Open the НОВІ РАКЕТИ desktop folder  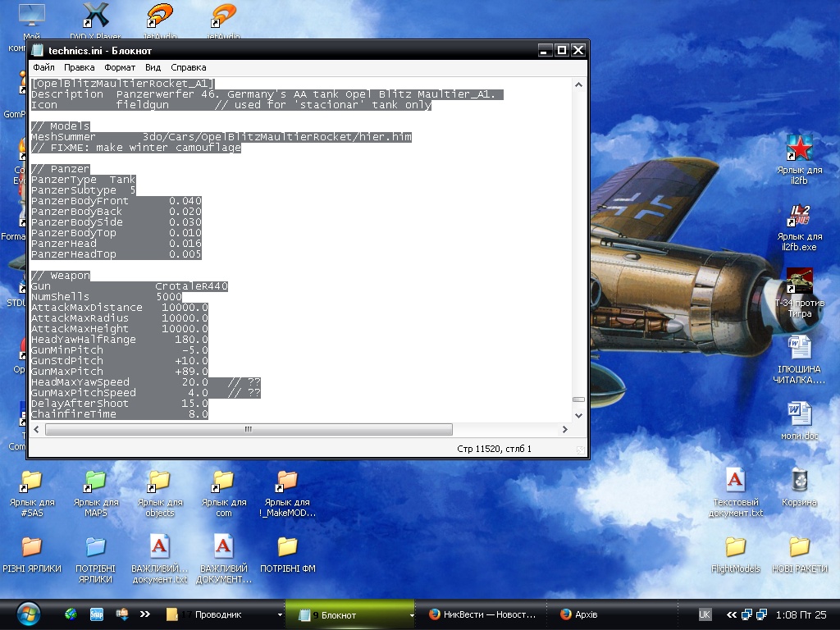[x=799, y=546]
